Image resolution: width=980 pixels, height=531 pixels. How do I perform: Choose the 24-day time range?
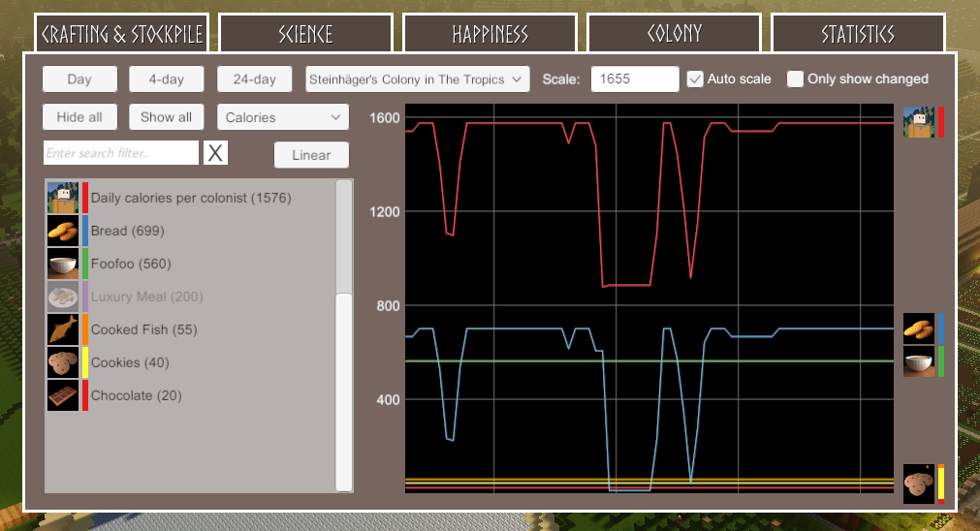[x=254, y=79]
